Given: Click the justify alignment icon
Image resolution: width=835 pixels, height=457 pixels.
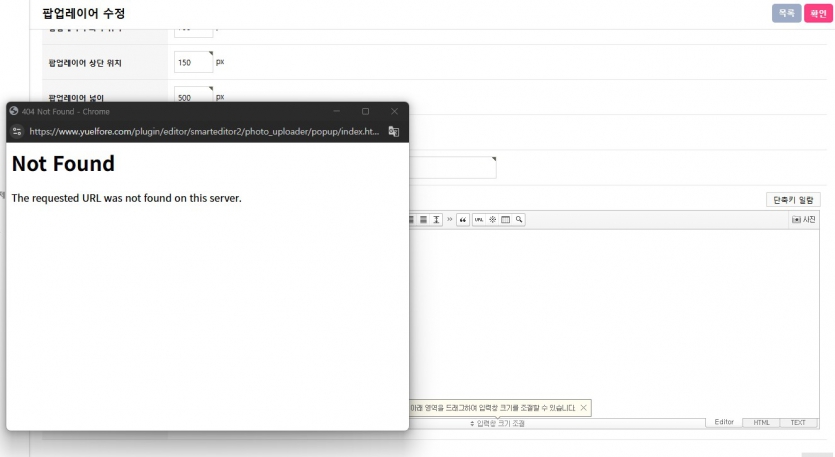Looking at the screenshot, I should pyautogui.click(x=424, y=219).
